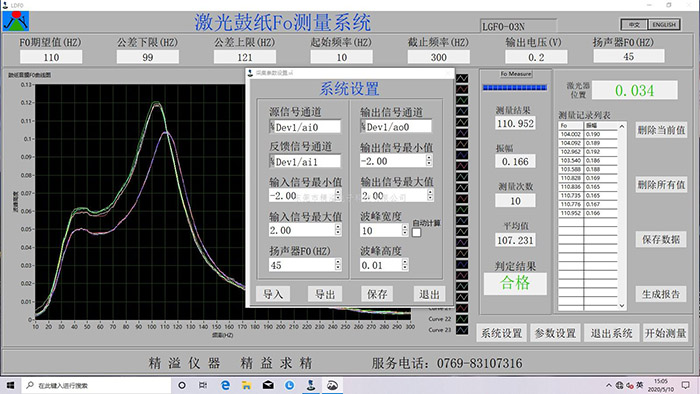Open the 输出信号通道 Dev1/ao0 channel dropdown
700x394 pixels.
(x=363, y=126)
